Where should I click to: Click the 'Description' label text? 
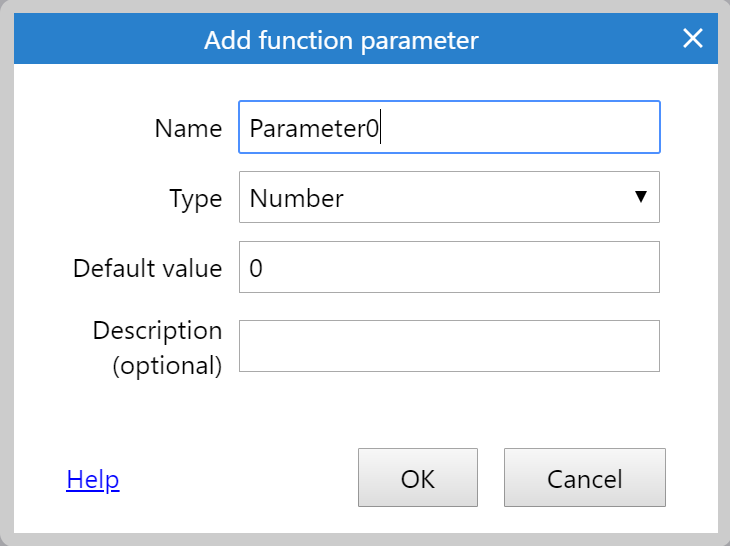pyautogui.click(x=157, y=331)
